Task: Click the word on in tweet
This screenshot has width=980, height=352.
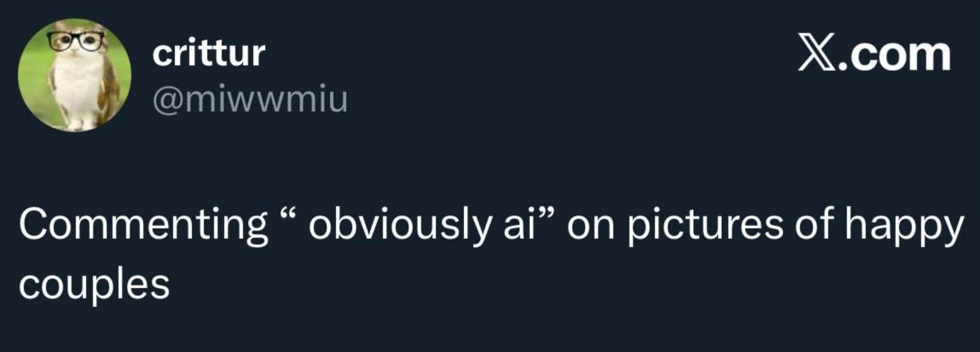Action: coord(591,224)
